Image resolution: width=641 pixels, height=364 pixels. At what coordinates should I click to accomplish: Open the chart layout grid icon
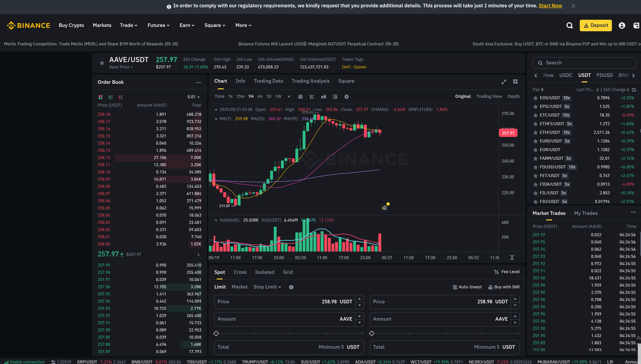515,82
